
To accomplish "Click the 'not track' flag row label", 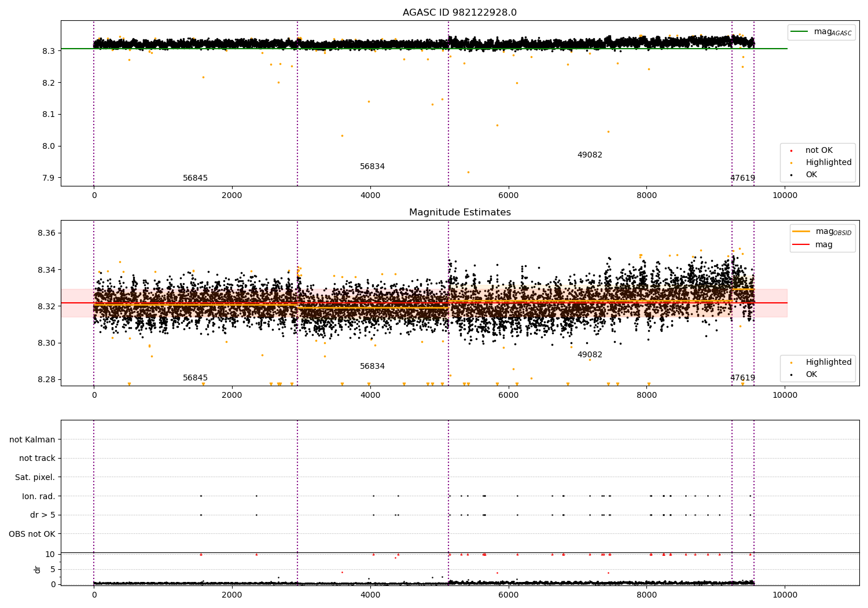I will pyautogui.click(x=37, y=459).
